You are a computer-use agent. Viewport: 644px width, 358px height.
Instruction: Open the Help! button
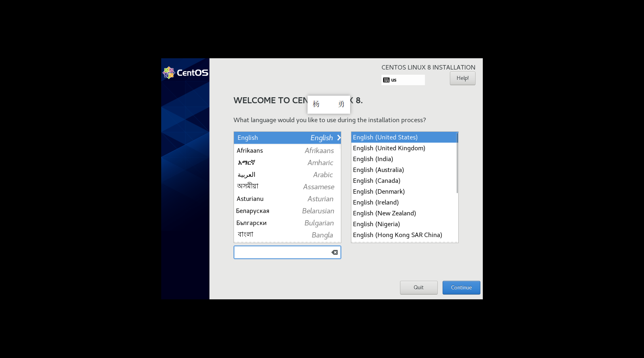(462, 78)
